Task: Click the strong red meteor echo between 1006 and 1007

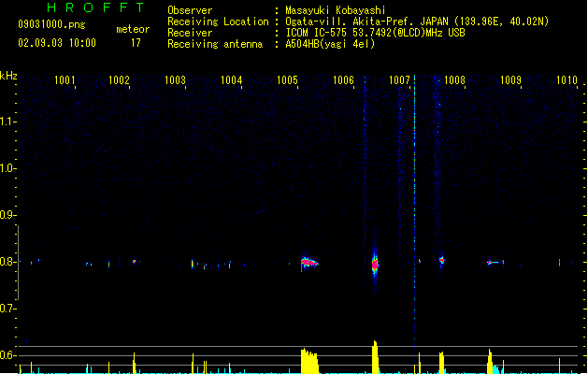Action: [x=375, y=264]
